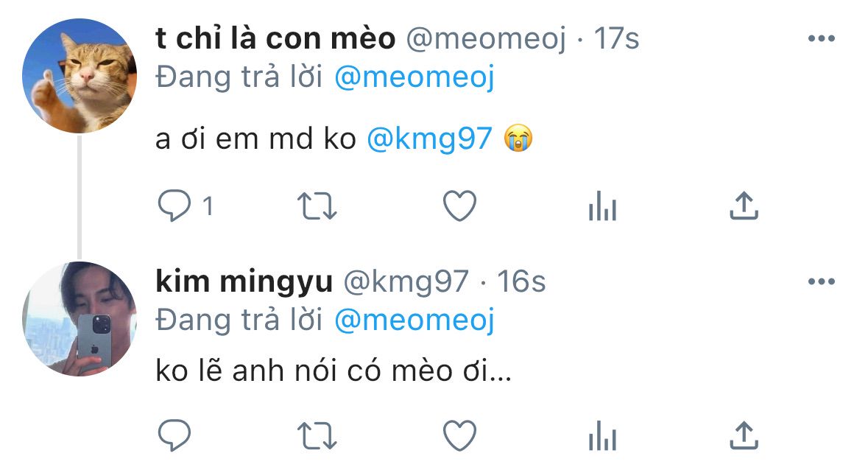The width and height of the screenshot is (868, 470).
Task: Retweet kim mingyu's reply
Action: [x=317, y=435]
